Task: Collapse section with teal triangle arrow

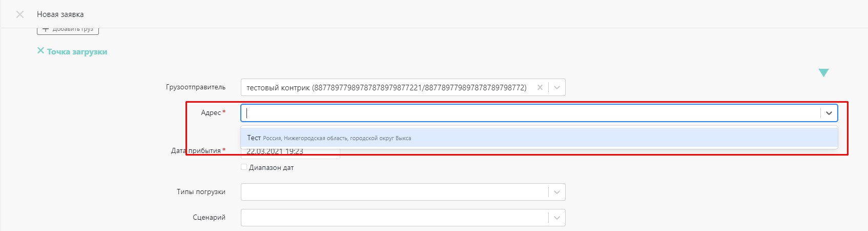Action: [x=823, y=73]
